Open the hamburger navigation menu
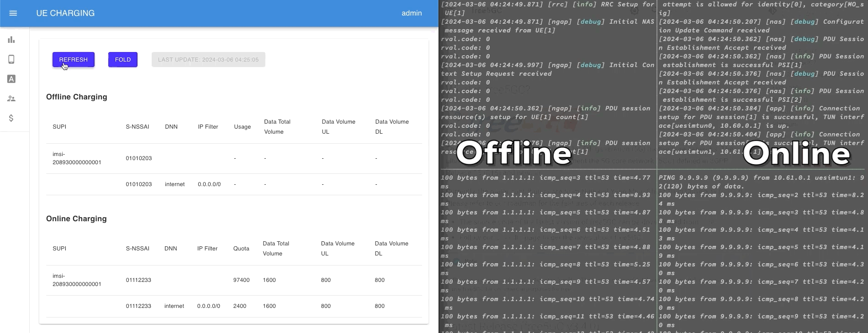The height and width of the screenshot is (333, 868). 13,13
